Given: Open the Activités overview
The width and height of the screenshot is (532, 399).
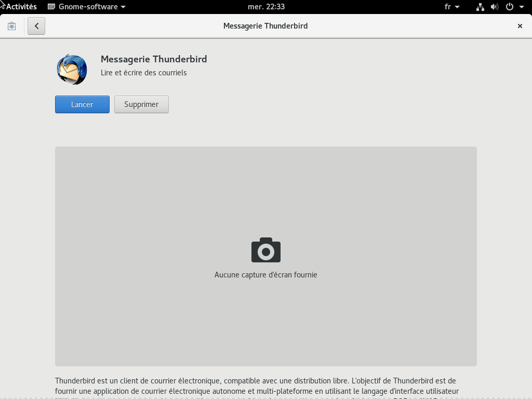Looking at the screenshot, I should [x=21, y=7].
